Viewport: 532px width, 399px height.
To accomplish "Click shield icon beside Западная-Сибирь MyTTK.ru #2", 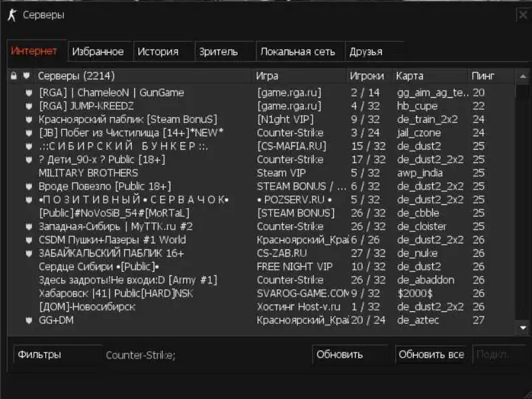I will tap(29, 227).
